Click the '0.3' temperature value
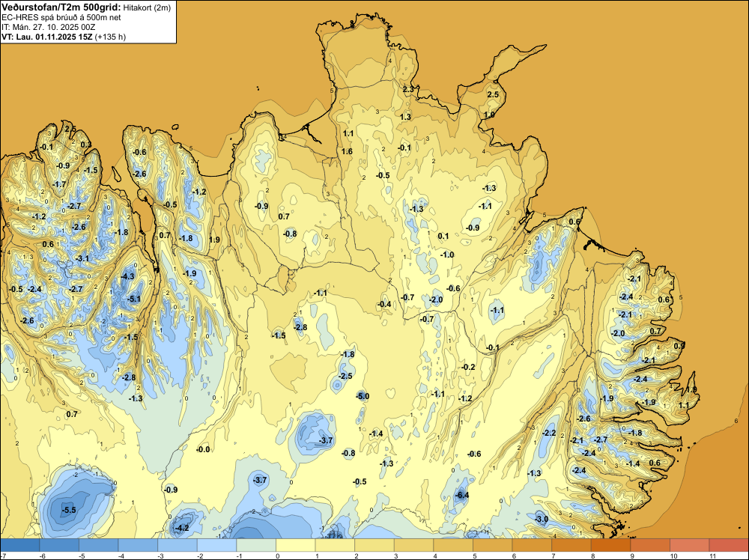749x560 pixels. coord(85,144)
